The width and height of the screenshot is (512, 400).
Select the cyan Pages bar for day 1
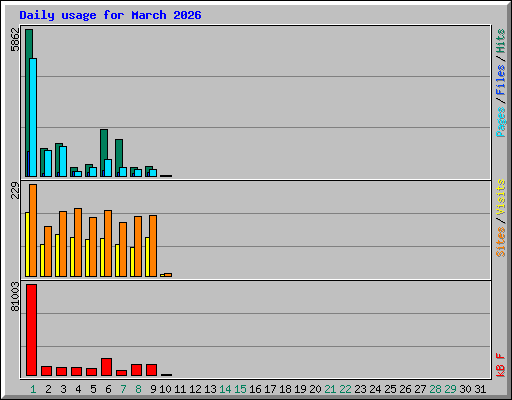(33, 117)
